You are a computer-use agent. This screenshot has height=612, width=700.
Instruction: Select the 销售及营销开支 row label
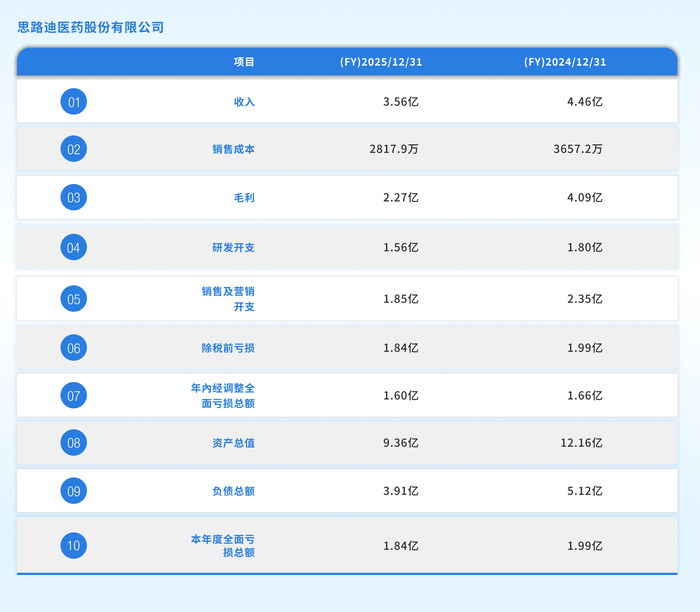point(228,299)
